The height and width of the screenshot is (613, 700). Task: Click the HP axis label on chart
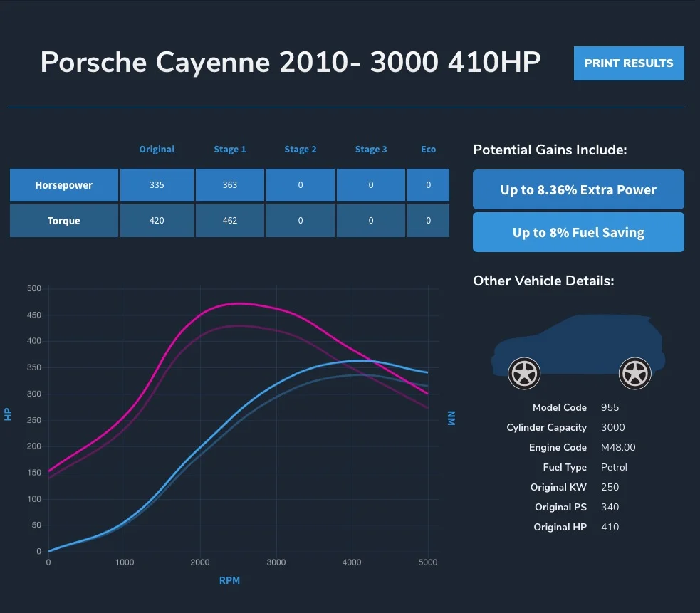[8, 414]
